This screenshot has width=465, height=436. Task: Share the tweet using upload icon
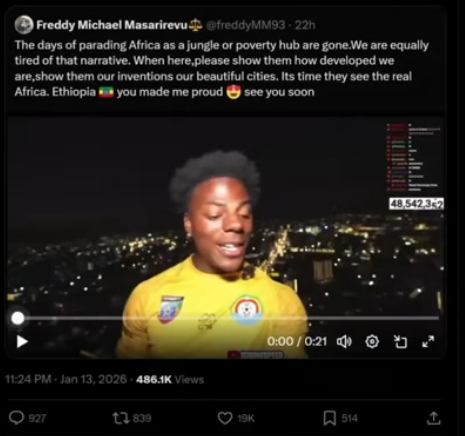click(434, 418)
